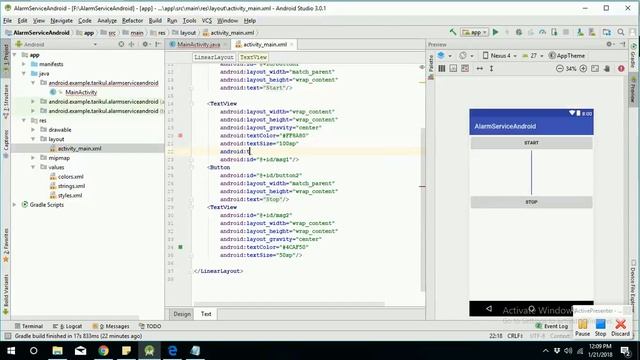The height and width of the screenshot is (360, 640).
Task: Switch to the Design tab
Action: [x=182, y=314]
